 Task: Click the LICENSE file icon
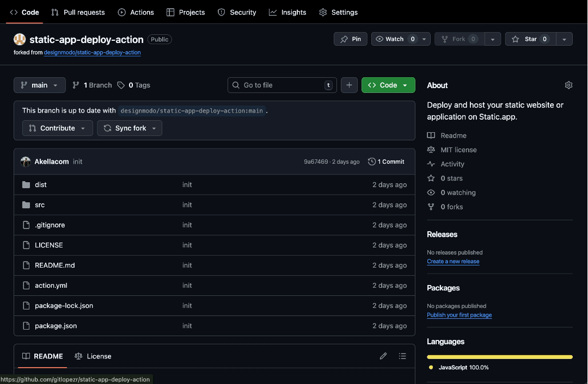click(26, 245)
